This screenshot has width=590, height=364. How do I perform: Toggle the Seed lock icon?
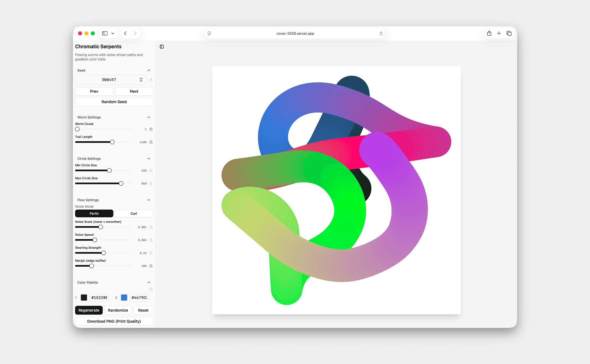[151, 80]
